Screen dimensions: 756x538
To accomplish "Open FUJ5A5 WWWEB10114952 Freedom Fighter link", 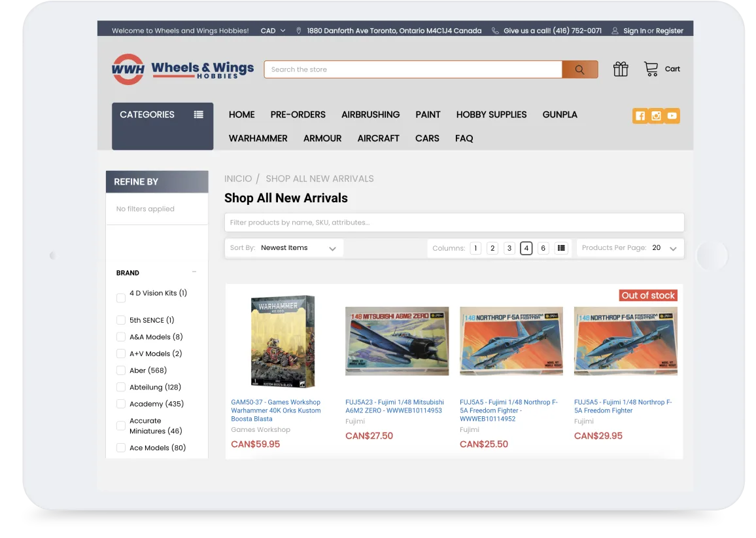I will point(509,410).
